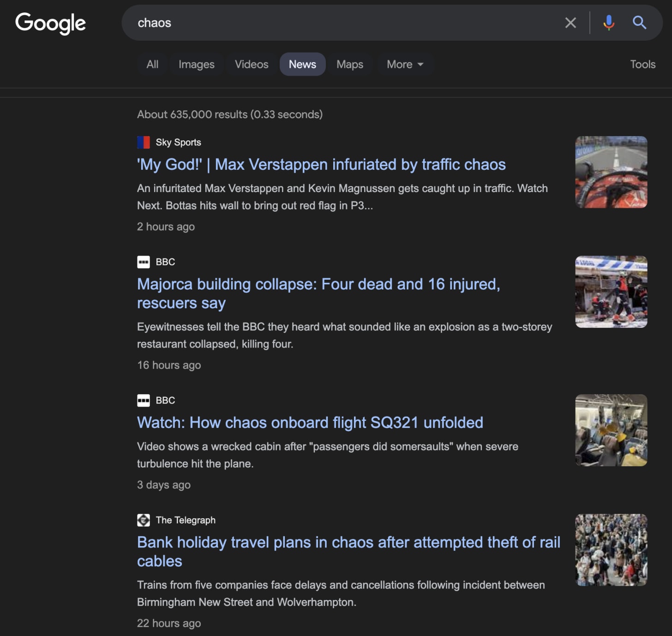This screenshot has height=636, width=672.
Task: Open the Max Verstappen traffic chaos headline
Action: pos(321,164)
